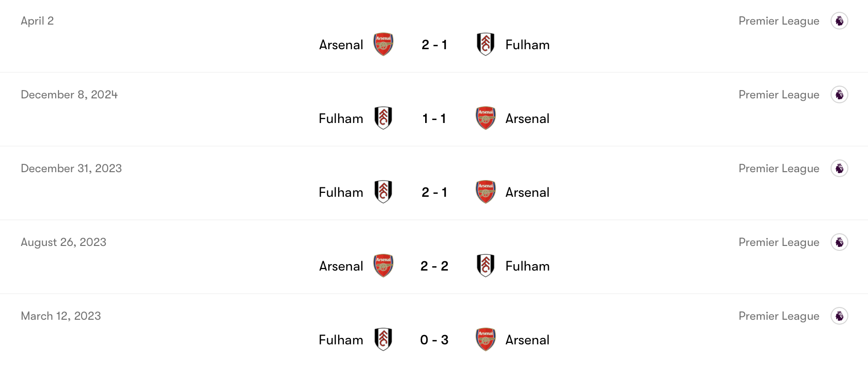The image size is (868, 365).
Task: Select the Fulham team name on April 2 row
Action: click(x=527, y=45)
